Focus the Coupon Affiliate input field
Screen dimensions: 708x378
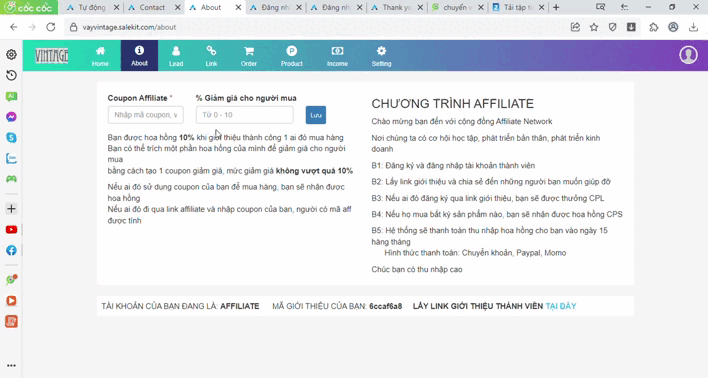[145, 115]
